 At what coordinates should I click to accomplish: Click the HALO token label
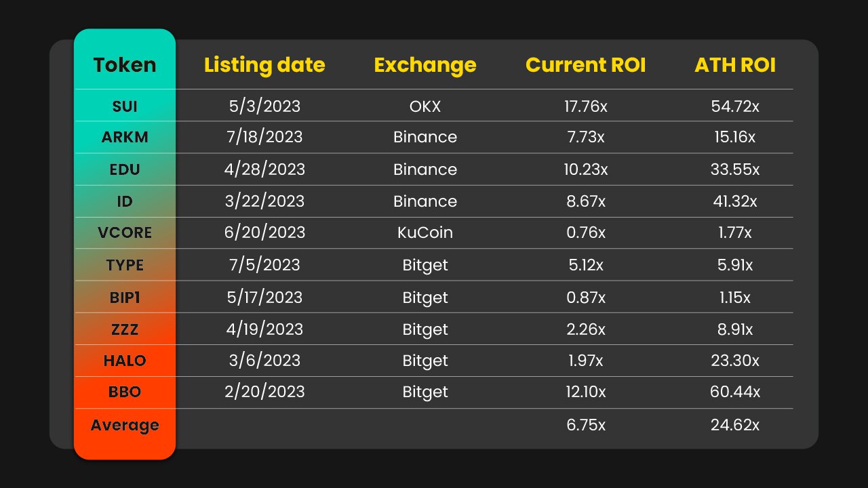tap(125, 361)
